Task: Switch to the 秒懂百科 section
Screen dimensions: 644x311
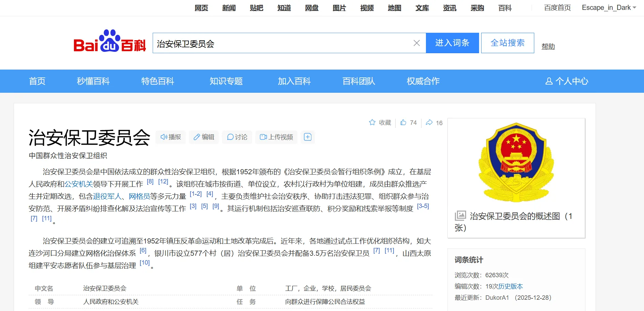Action: pos(93,81)
